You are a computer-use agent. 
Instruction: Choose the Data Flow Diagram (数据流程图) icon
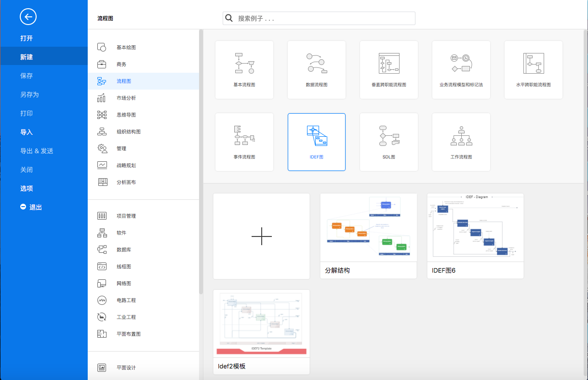[317, 63]
